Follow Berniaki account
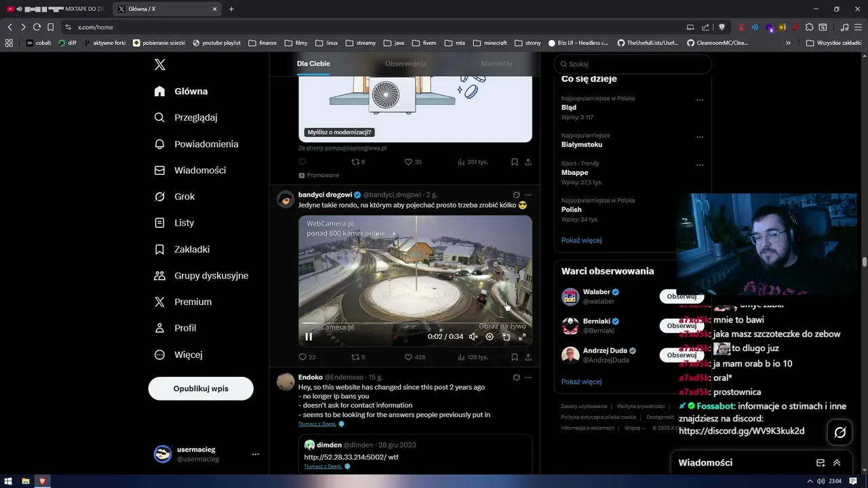 click(x=682, y=325)
